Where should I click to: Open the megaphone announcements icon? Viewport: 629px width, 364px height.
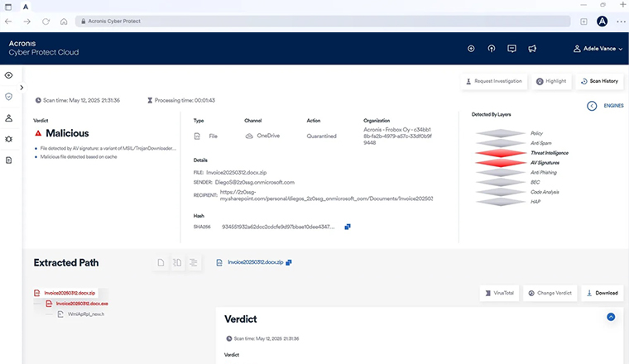click(x=532, y=49)
